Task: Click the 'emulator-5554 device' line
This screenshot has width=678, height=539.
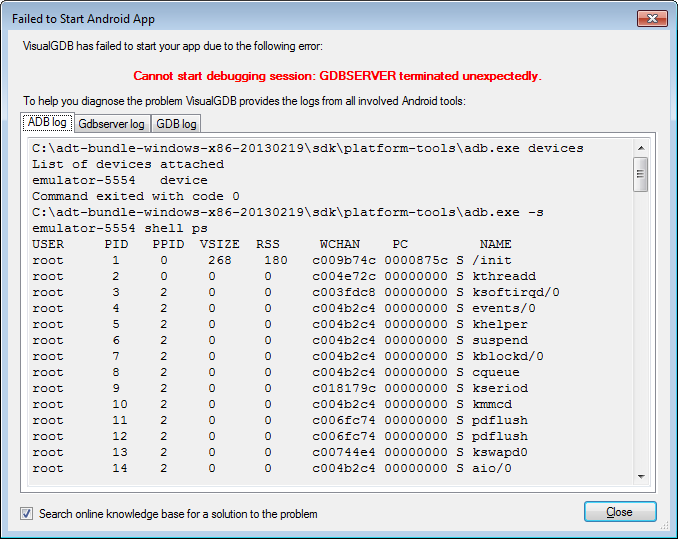Action: click(x=120, y=180)
